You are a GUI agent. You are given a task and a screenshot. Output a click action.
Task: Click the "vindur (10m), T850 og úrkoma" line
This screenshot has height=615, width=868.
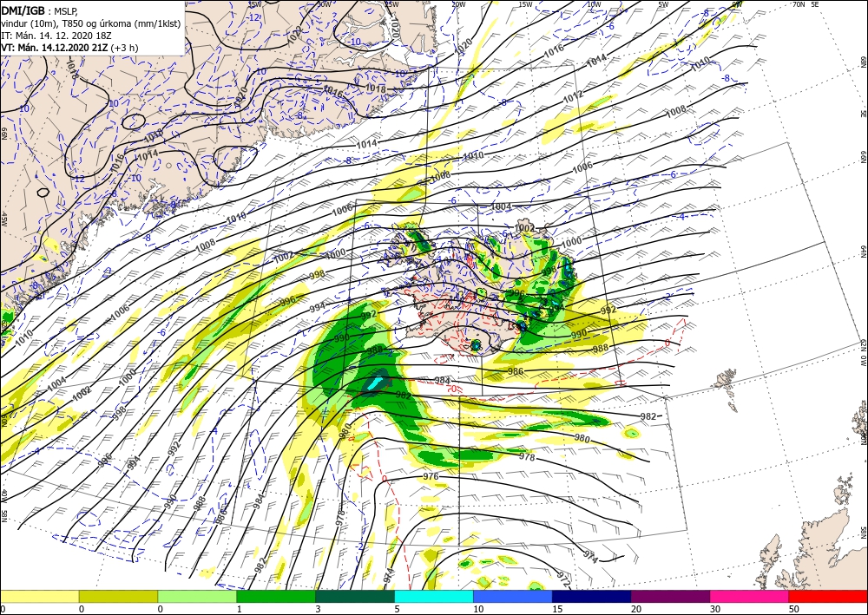pos(90,23)
